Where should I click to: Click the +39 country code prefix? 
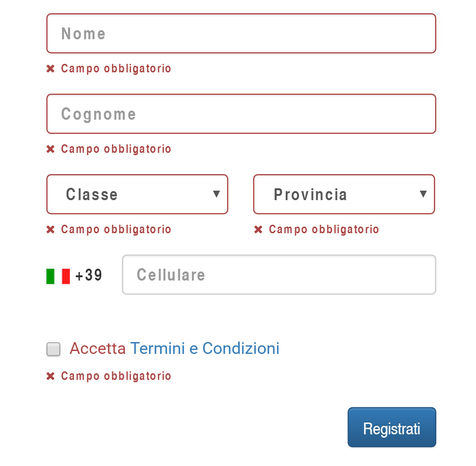coord(89,275)
